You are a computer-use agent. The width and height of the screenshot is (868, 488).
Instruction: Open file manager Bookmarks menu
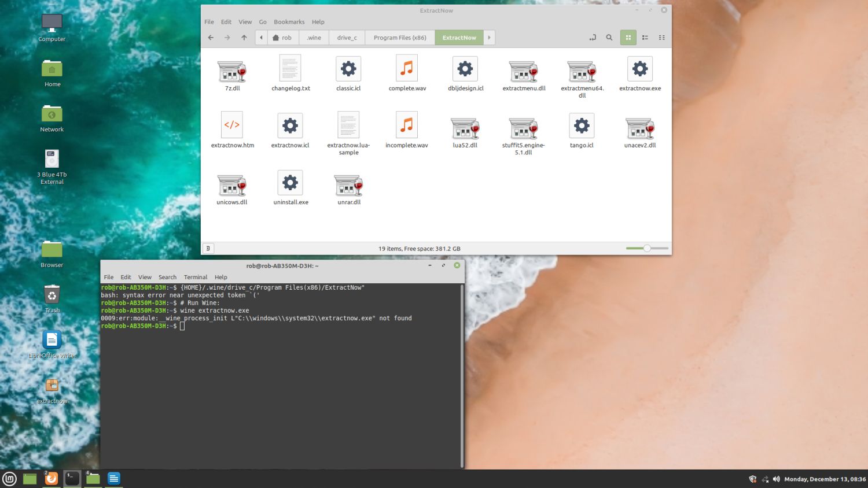pyautogui.click(x=289, y=22)
